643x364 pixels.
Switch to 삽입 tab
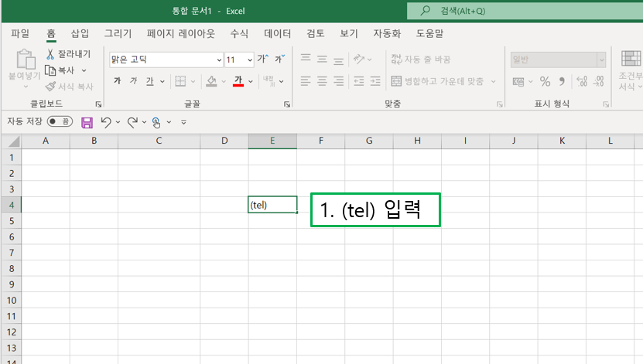click(x=80, y=33)
